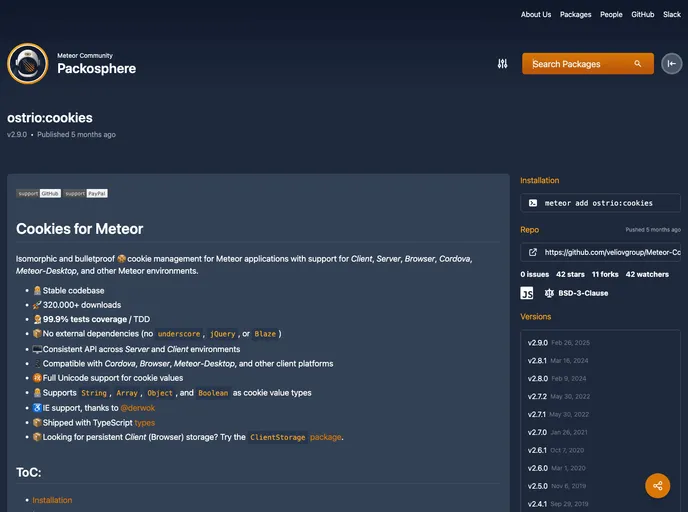The image size is (688, 512).
Task: Click the 0 issues stat
Action: click(x=534, y=274)
